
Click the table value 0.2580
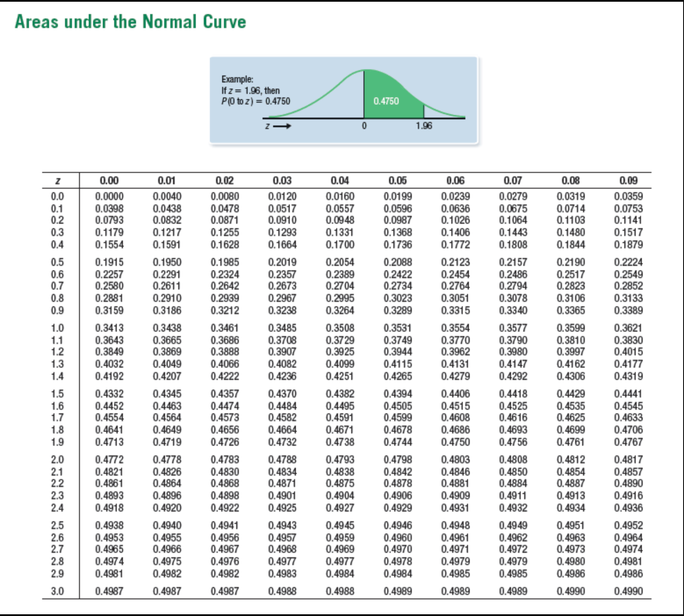pyautogui.click(x=109, y=286)
